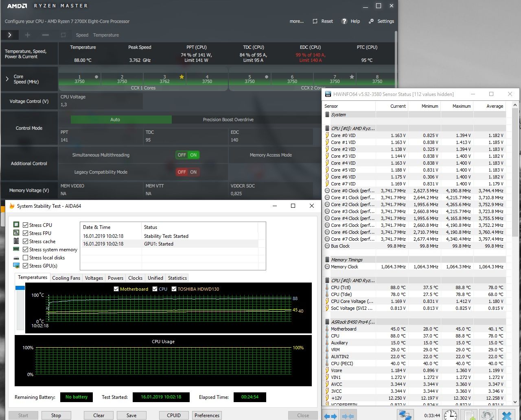
Task: Click the CPU Voltage value field
Action: click(x=101, y=104)
